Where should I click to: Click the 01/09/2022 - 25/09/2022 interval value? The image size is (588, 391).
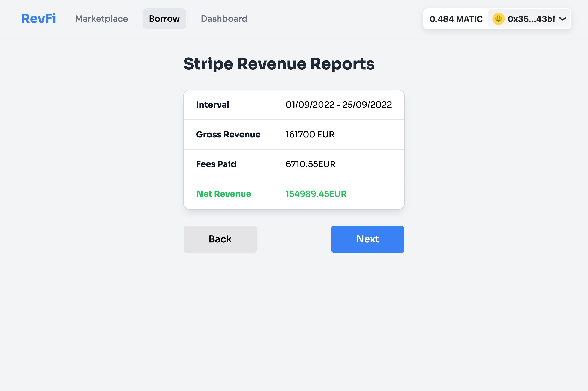(x=339, y=105)
